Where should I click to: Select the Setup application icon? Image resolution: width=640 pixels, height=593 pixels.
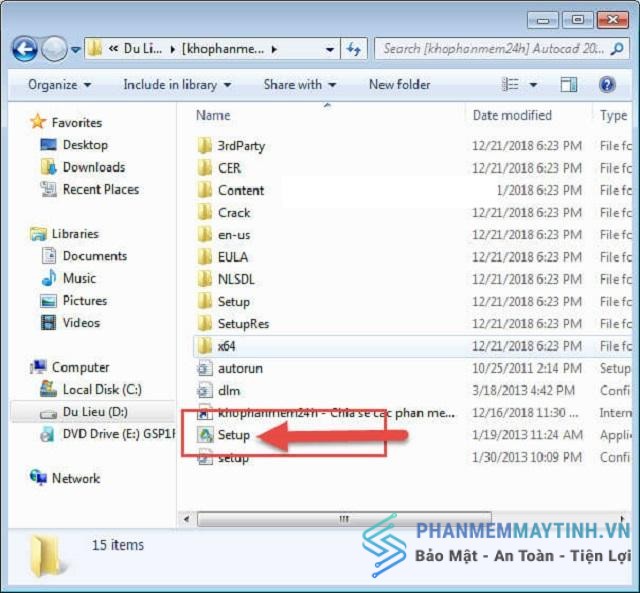tap(205, 435)
